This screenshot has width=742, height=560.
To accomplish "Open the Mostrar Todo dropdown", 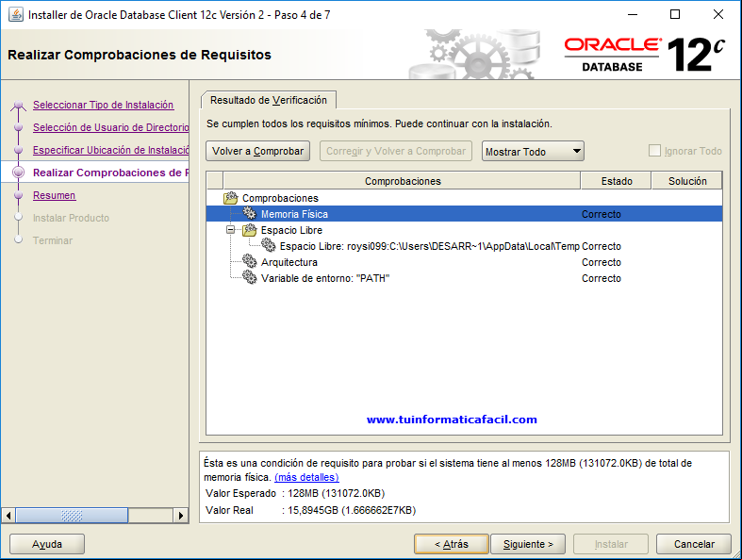I will pos(533,152).
